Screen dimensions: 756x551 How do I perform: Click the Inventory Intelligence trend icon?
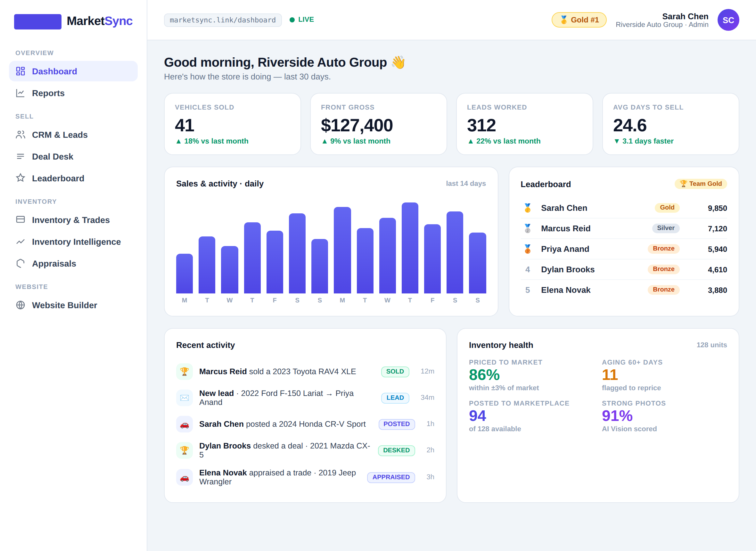click(x=21, y=242)
